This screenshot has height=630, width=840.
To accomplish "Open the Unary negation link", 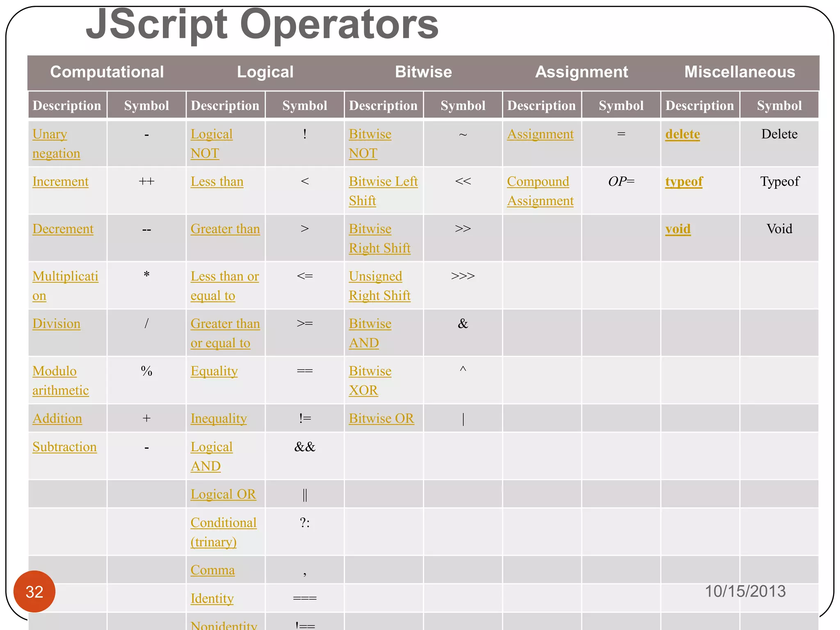I will coord(56,144).
